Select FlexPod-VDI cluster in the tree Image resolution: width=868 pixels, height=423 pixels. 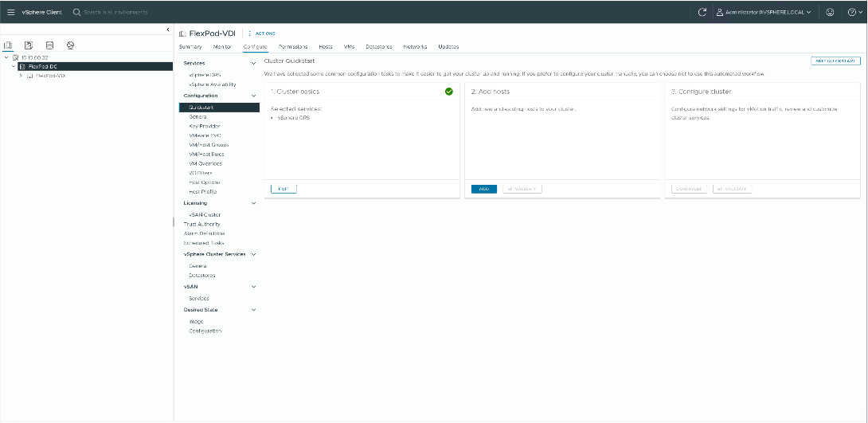tap(51, 76)
